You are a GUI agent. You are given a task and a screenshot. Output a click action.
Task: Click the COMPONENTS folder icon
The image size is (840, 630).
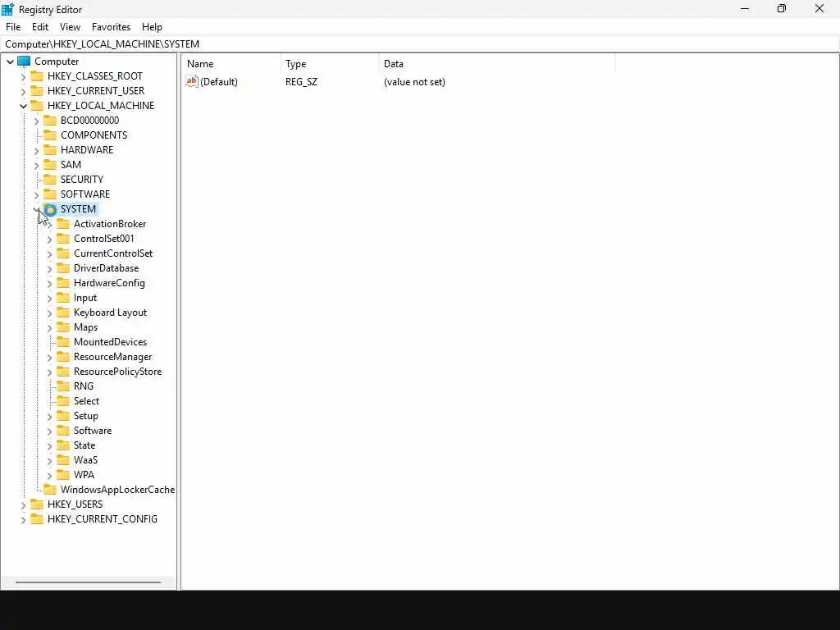(50, 135)
